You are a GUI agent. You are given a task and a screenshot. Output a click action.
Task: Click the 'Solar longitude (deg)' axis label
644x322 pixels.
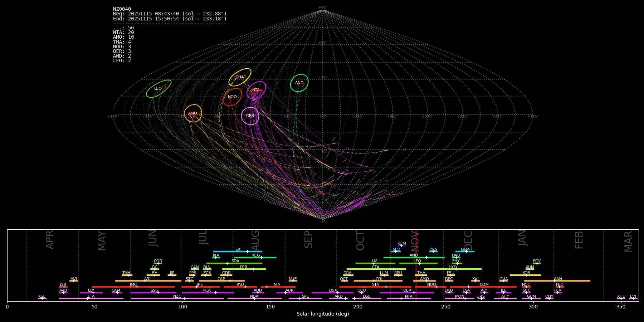323,314
